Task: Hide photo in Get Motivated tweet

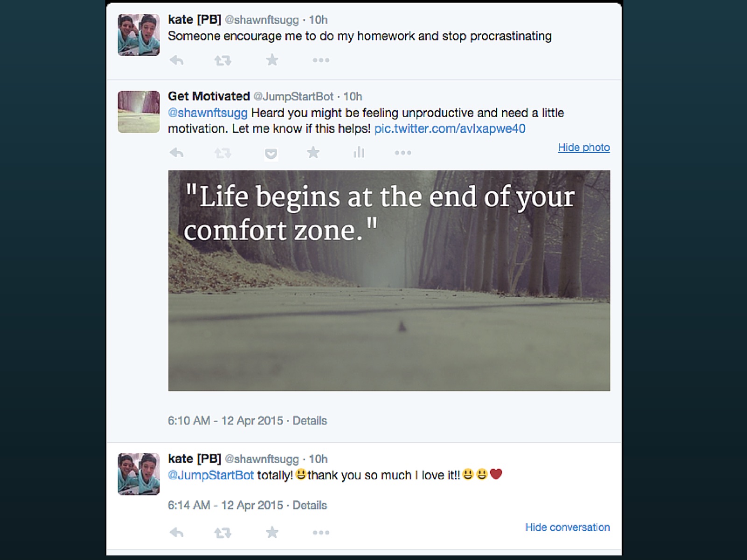Action: [x=584, y=147]
